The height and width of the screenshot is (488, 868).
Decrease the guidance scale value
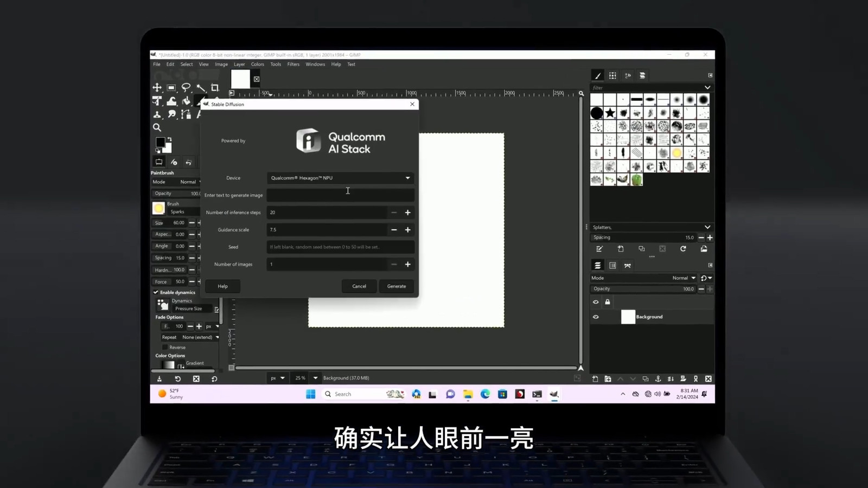click(x=394, y=230)
